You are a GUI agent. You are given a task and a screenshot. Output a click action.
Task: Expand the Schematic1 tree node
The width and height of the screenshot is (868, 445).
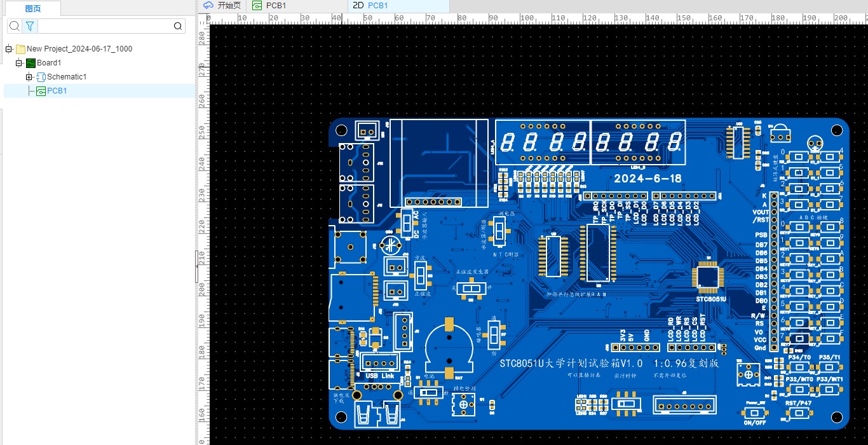tap(29, 77)
